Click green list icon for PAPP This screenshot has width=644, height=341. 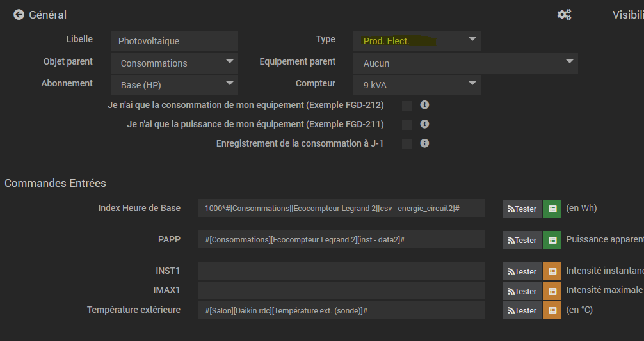click(552, 240)
